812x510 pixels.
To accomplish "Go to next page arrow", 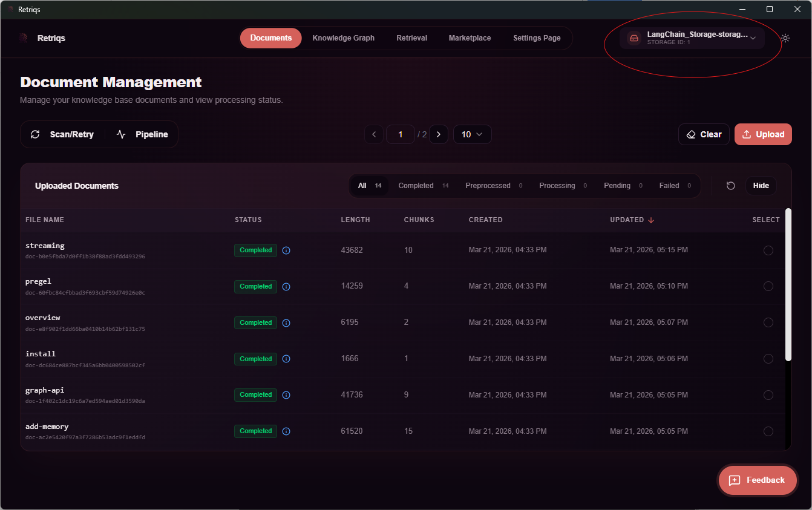I will coord(438,134).
